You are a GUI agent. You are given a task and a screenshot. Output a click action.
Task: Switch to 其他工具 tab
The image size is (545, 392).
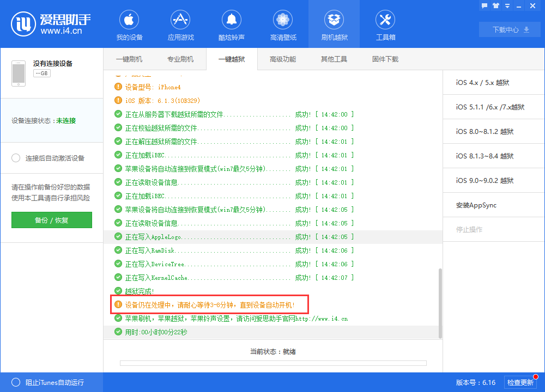click(x=334, y=59)
